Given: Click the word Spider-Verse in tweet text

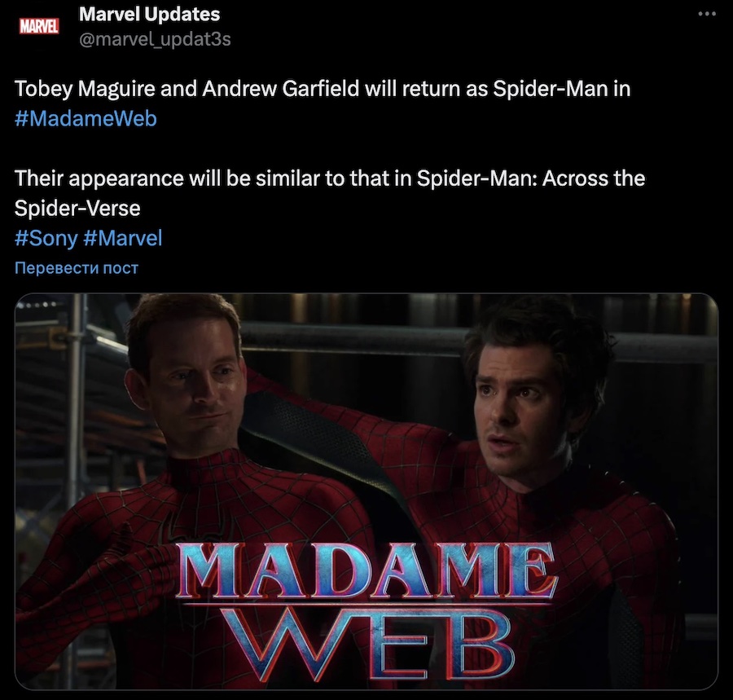Looking at the screenshot, I should click(x=77, y=208).
